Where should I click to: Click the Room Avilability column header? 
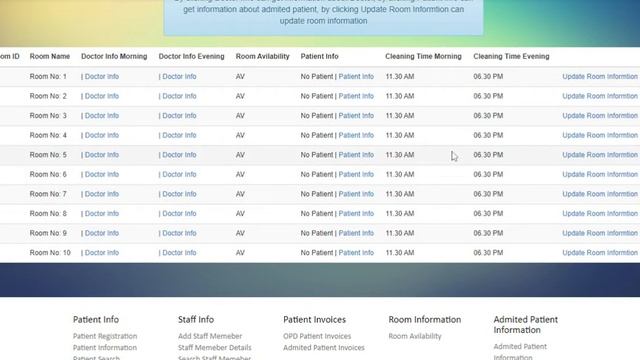coord(262,56)
